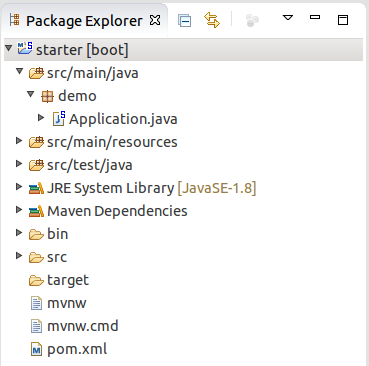369x366 pixels.
Task: Select the 'target' folder name
Action: 68,281
